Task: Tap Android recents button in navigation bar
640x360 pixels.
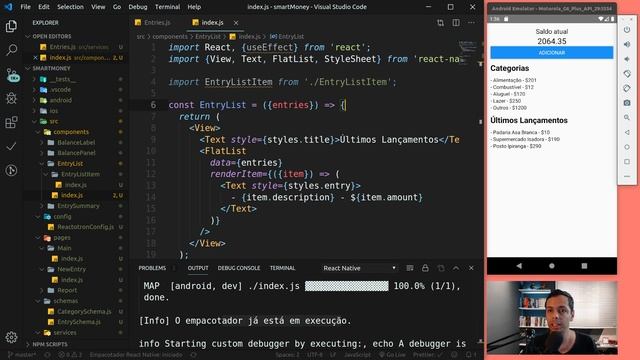Action: click(x=584, y=266)
